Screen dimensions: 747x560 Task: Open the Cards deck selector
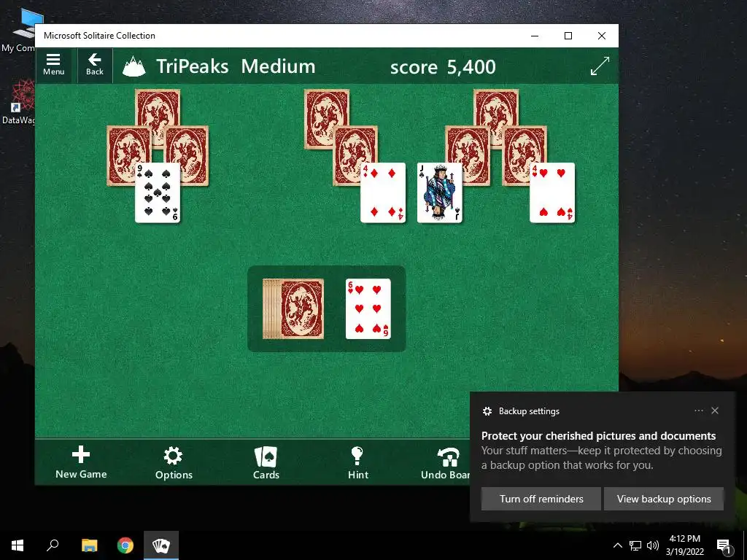point(266,462)
